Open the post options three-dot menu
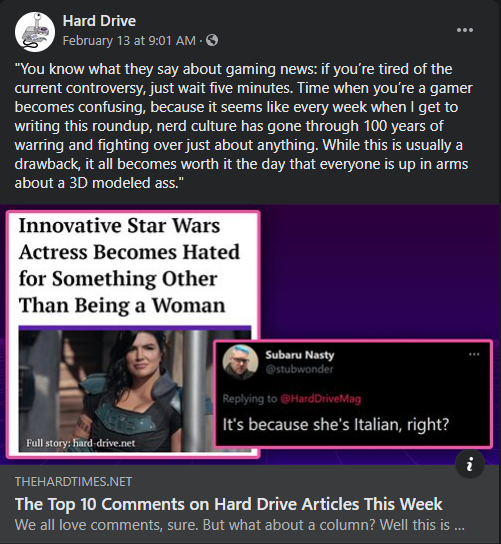This screenshot has height=544, width=501. [465, 30]
